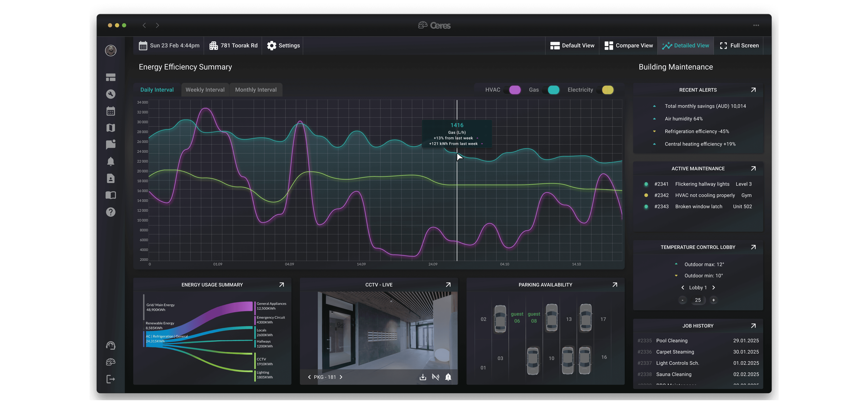Switch to Weekly Interval tab
868x416 pixels.
(x=205, y=90)
